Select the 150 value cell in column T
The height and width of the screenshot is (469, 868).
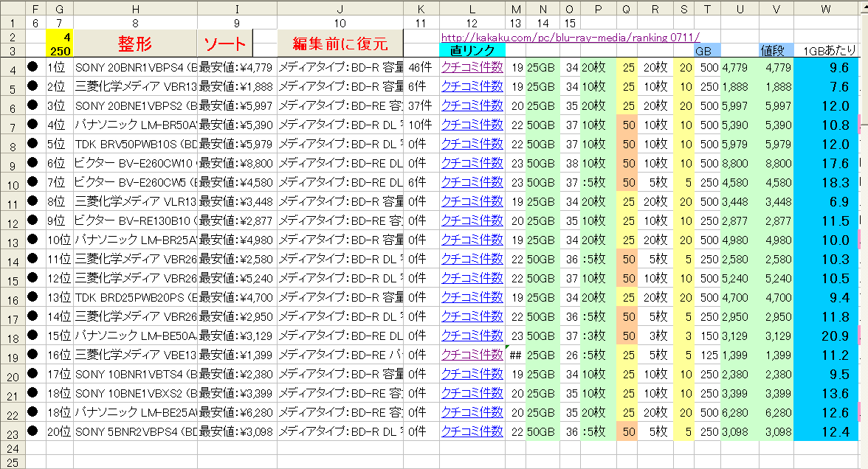(x=707, y=336)
